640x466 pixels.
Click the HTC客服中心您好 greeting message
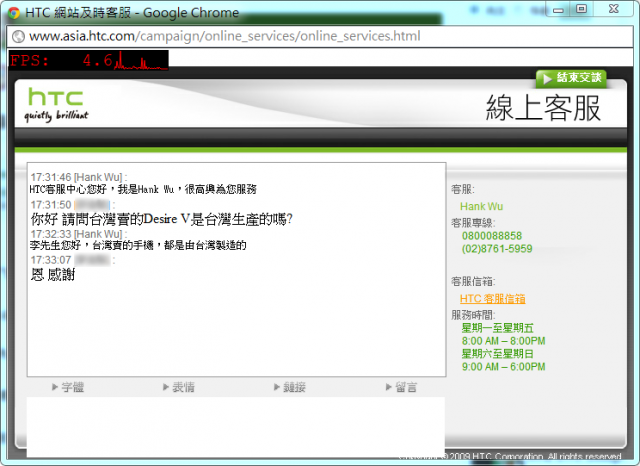(x=143, y=189)
